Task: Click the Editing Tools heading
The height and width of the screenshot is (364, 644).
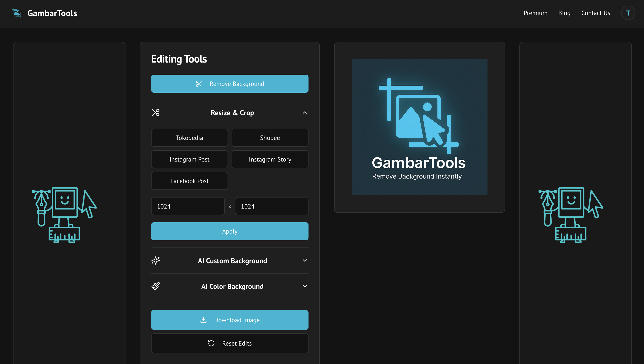Action: (x=179, y=59)
